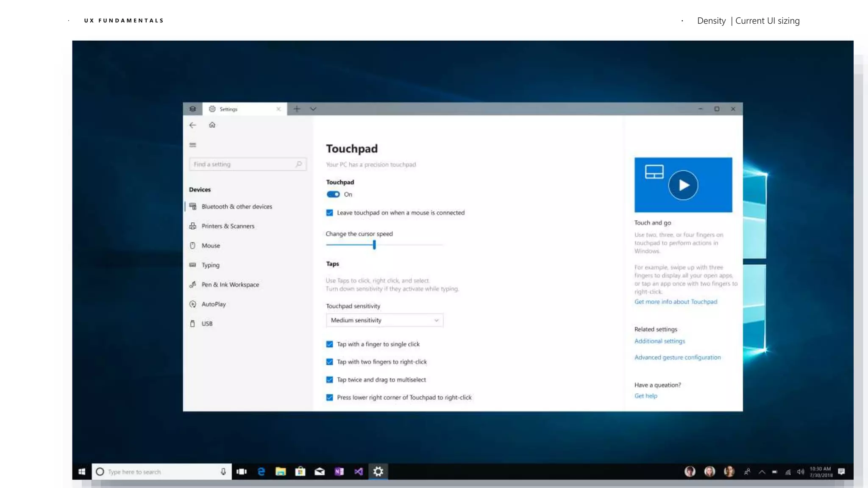Click the tab groups icon in title bar
The image size is (868, 488).
(x=192, y=109)
